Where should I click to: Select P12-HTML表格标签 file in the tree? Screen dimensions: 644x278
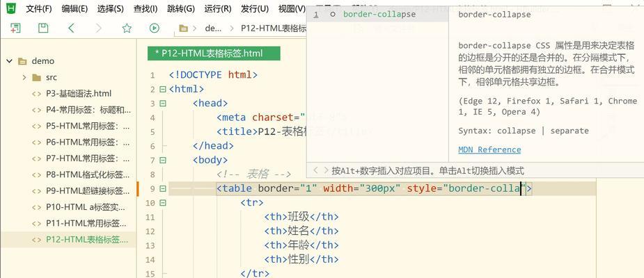87,240
